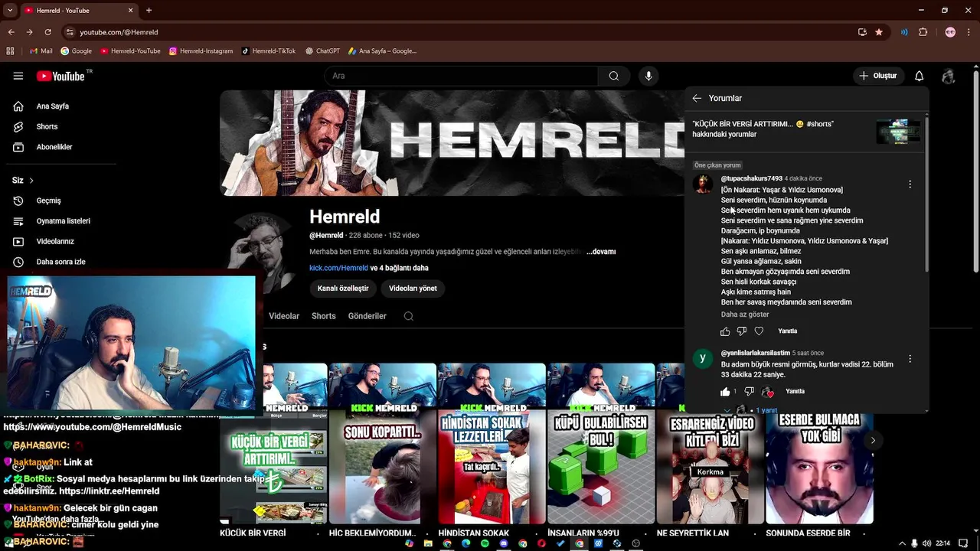Go back in browser history
This screenshot has width=980, height=551.
click(11, 32)
